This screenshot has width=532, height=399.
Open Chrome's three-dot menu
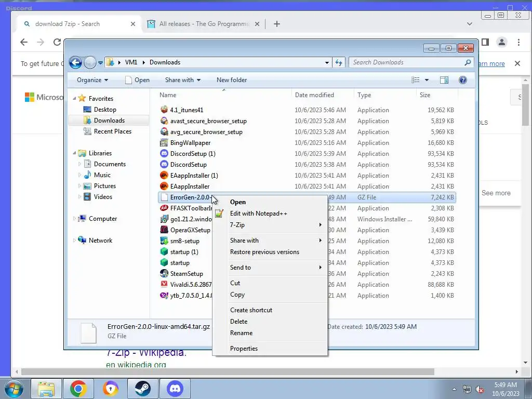click(x=518, y=42)
